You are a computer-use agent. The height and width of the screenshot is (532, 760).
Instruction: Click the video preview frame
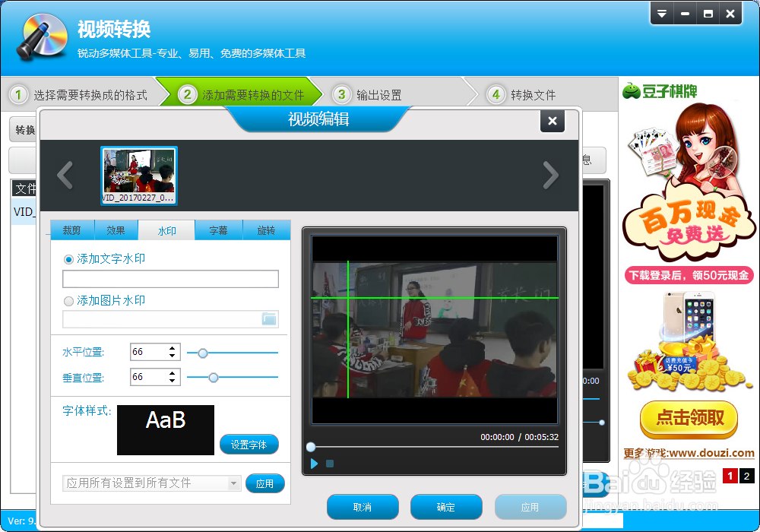[x=434, y=330]
